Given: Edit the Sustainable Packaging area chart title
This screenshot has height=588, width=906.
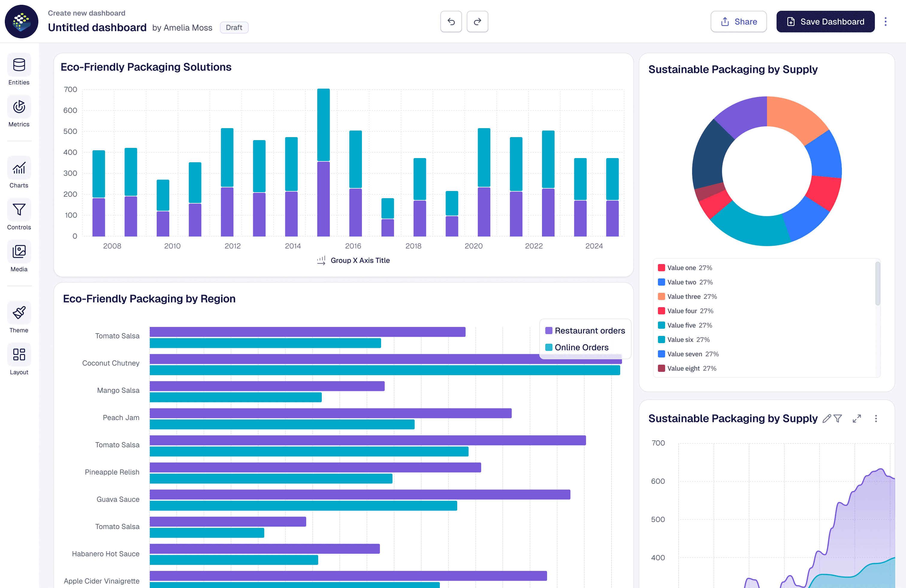Looking at the screenshot, I should click(826, 419).
